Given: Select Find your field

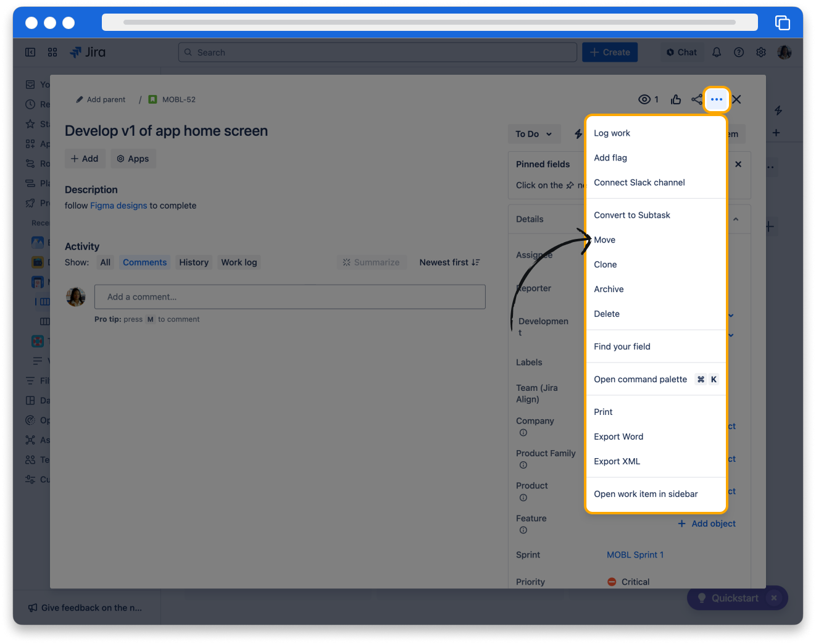Looking at the screenshot, I should click(x=656, y=347).
